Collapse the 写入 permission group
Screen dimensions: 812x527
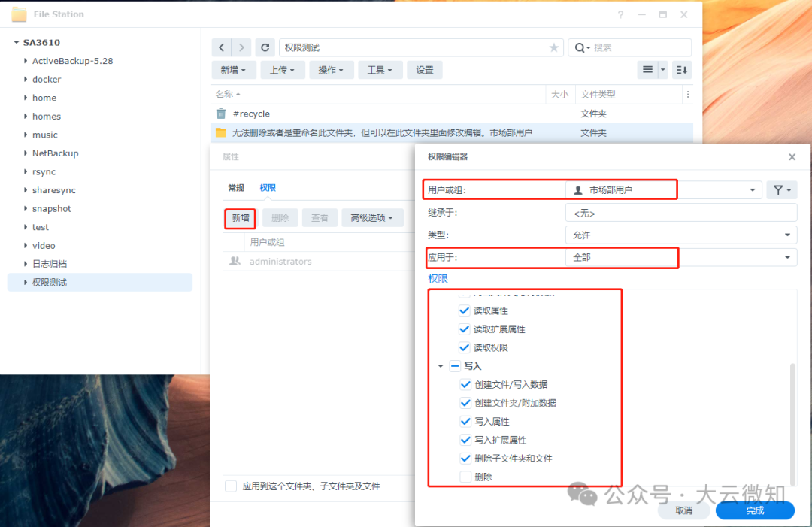pyautogui.click(x=440, y=365)
